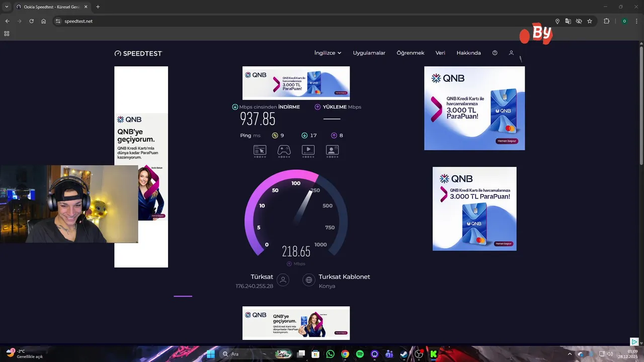Open WhatsApp from the taskbar
The image size is (644, 362).
coord(330,354)
